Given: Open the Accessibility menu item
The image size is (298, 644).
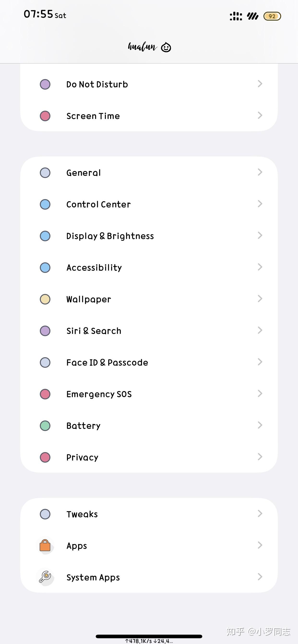Looking at the screenshot, I should (149, 268).
